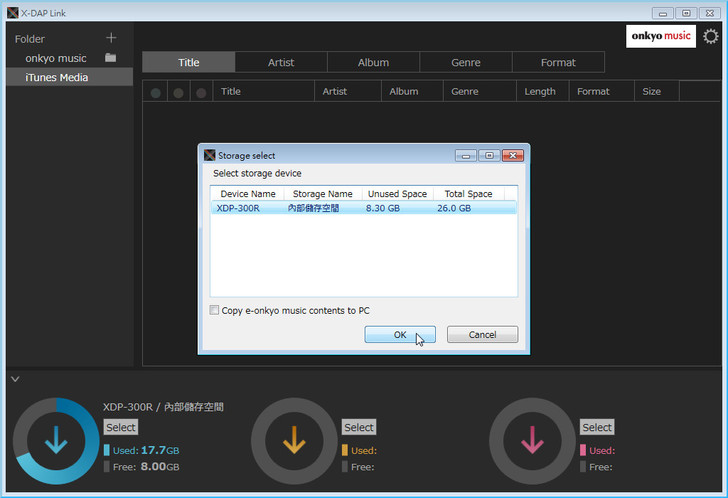Sort track list by Genre column header
Screen dimensions: 728x498
click(480, 91)
